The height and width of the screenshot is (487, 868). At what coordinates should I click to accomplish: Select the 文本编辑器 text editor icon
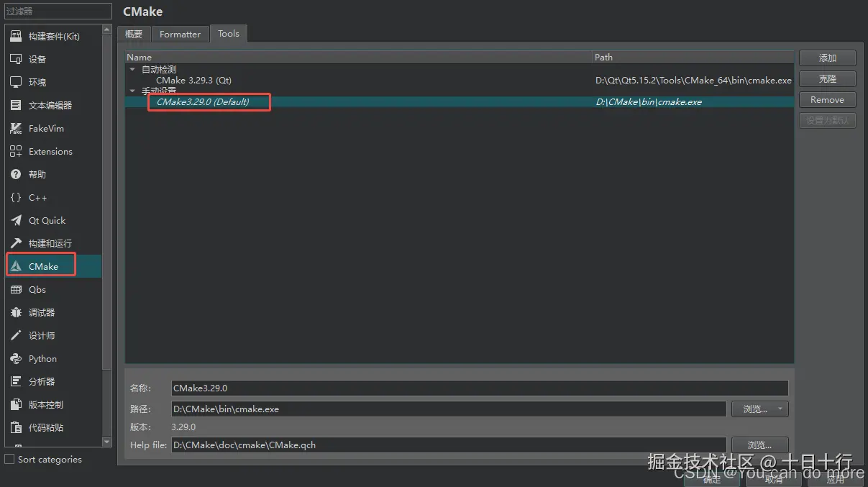16,105
